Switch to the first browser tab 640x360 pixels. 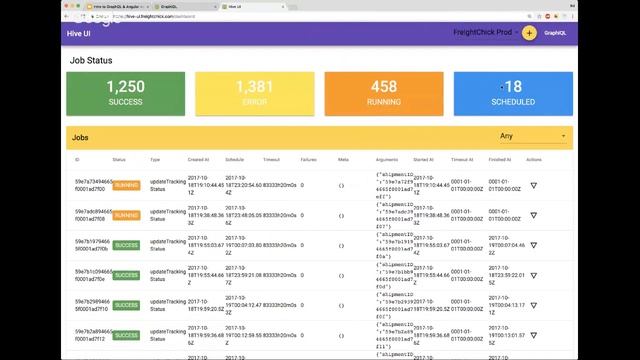point(117,7)
